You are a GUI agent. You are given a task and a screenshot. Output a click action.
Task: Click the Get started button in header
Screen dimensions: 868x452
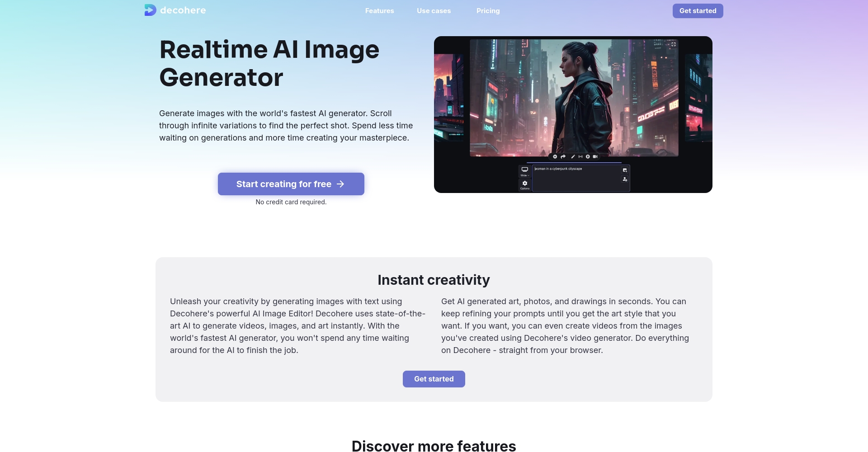698,11
